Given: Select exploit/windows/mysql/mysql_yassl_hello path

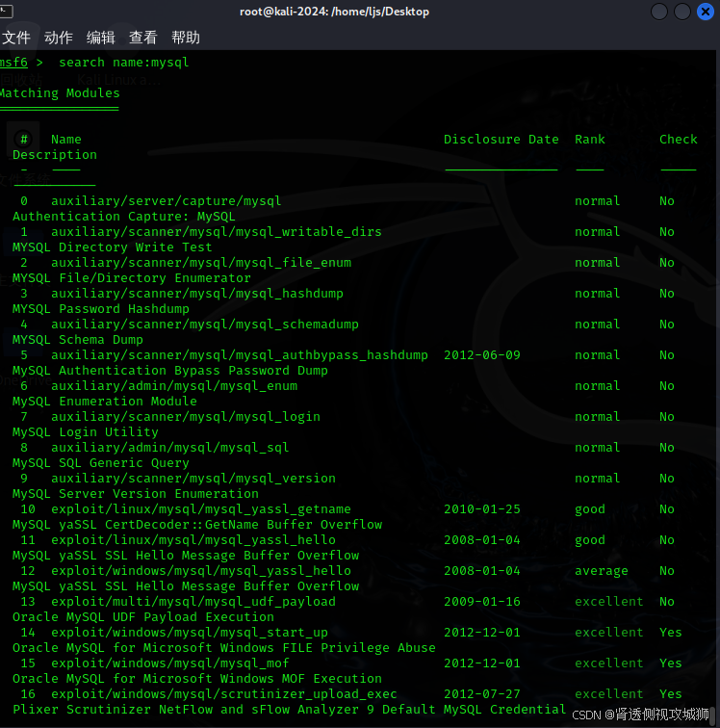Looking at the screenshot, I should click(201, 571).
